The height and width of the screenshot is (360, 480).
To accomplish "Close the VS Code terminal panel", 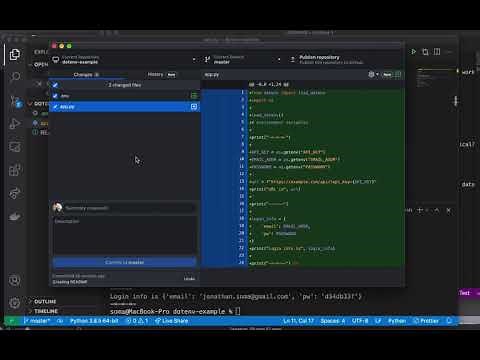I will [449, 210].
